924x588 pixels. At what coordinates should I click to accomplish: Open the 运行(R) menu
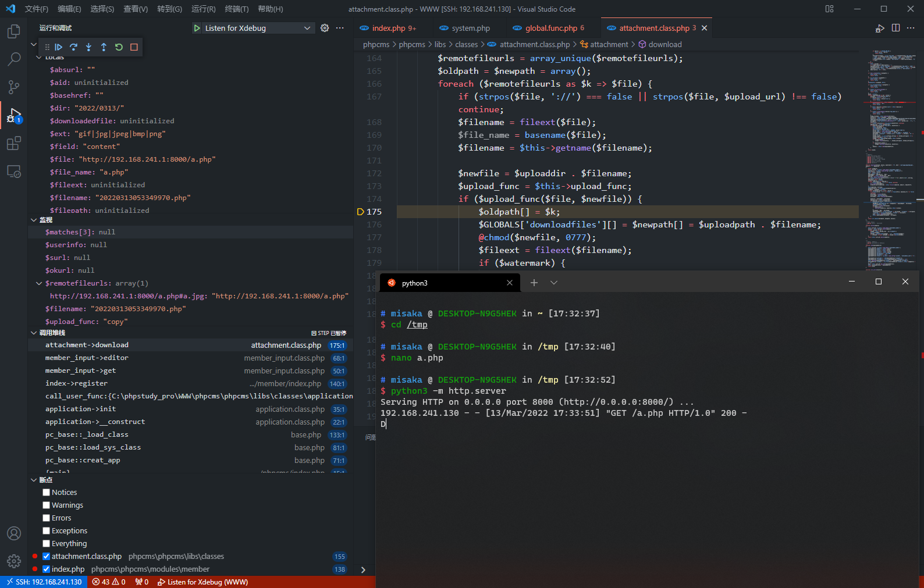(x=203, y=9)
